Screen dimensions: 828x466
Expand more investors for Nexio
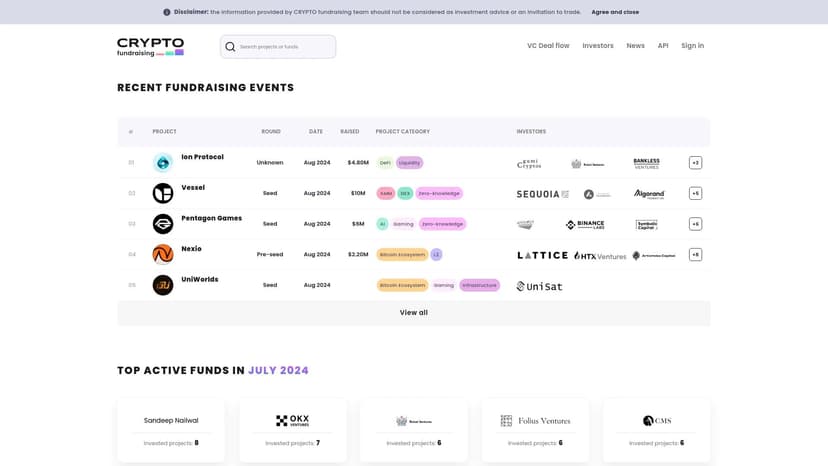(x=695, y=255)
